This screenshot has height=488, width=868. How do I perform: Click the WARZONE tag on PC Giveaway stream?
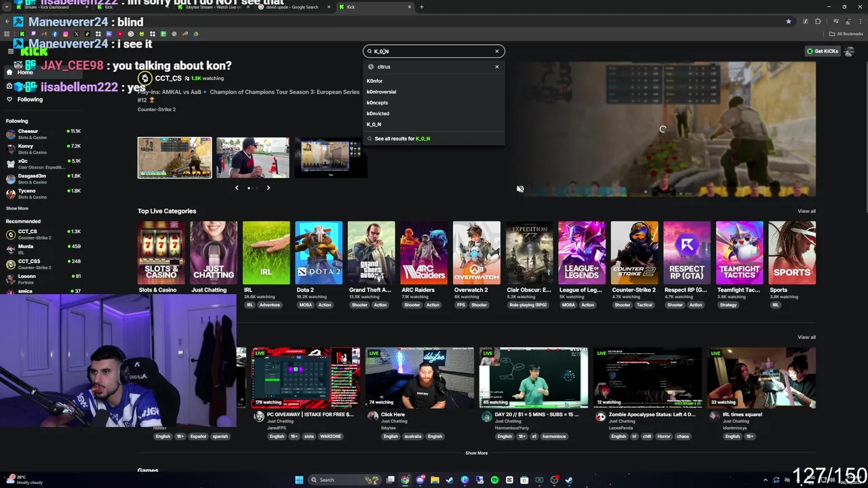click(x=330, y=436)
